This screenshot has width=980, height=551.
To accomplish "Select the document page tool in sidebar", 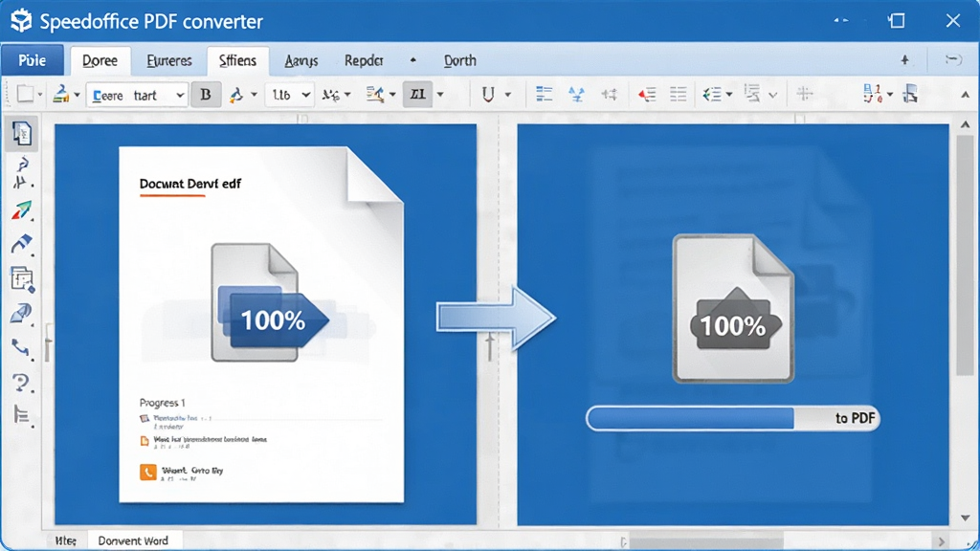I will point(22,134).
